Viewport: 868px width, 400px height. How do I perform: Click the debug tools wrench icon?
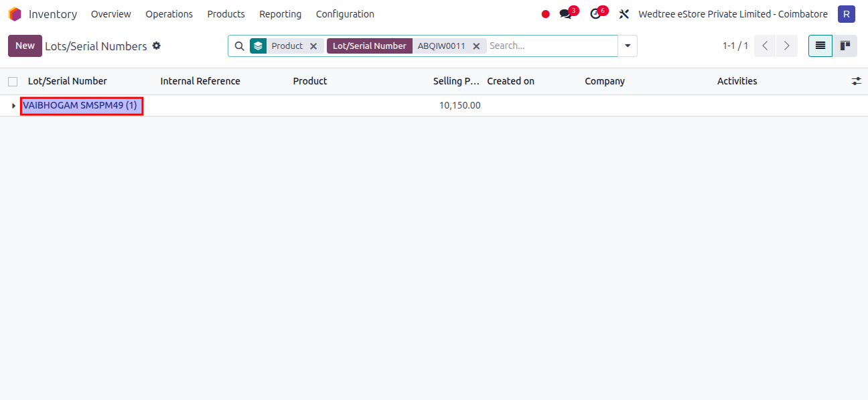point(624,13)
